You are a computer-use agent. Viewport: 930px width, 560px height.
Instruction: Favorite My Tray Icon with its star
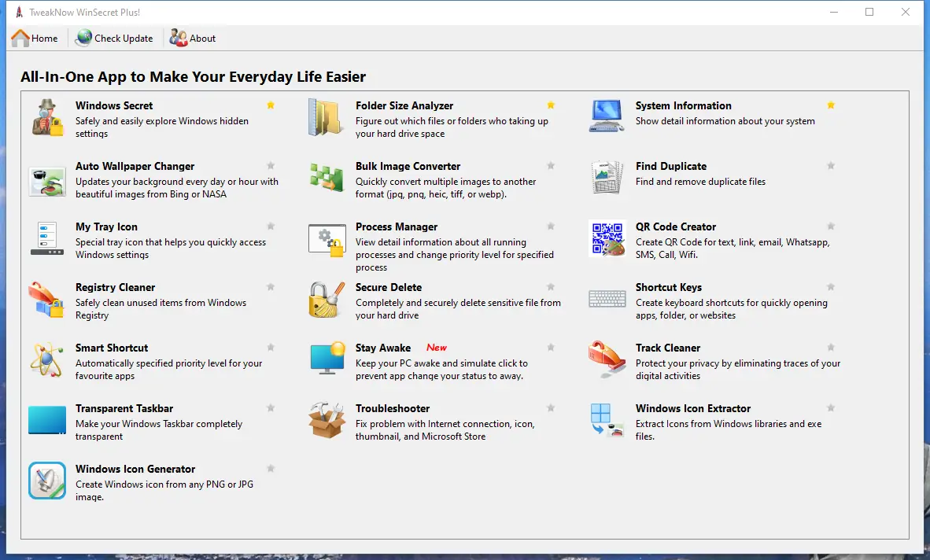coord(271,227)
